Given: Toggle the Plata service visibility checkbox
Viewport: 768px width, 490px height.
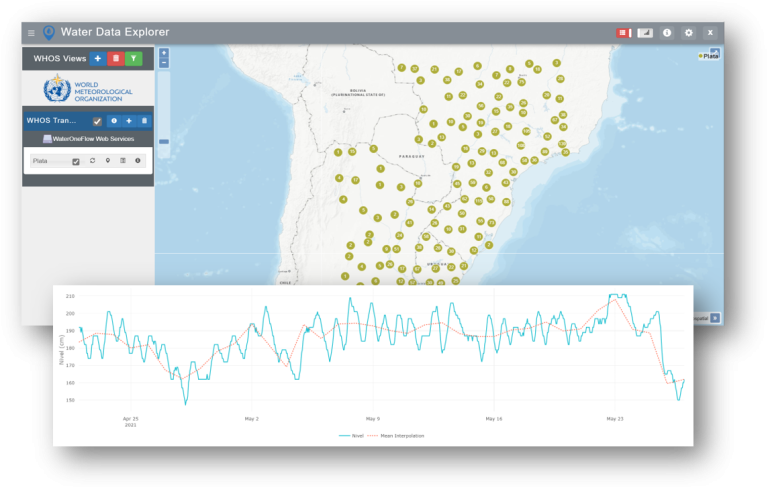Looking at the screenshot, I should point(76,161).
